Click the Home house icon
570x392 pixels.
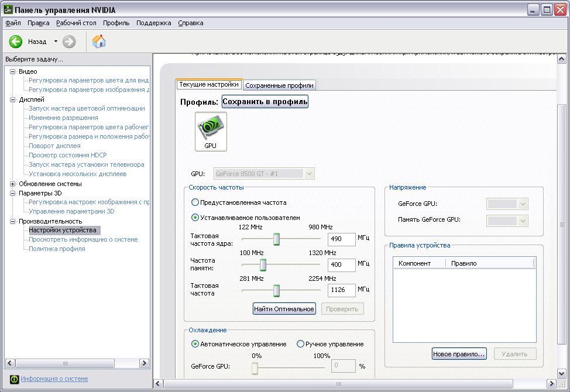pos(99,41)
